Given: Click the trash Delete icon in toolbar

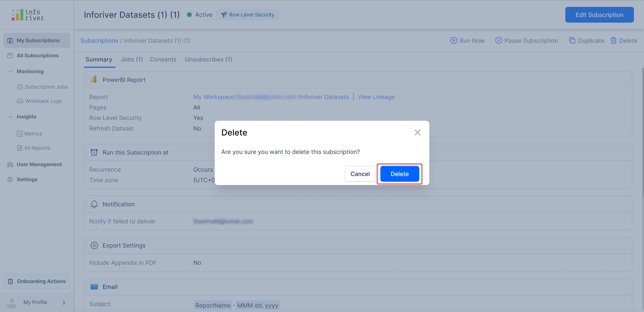Looking at the screenshot, I should (613, 41).
